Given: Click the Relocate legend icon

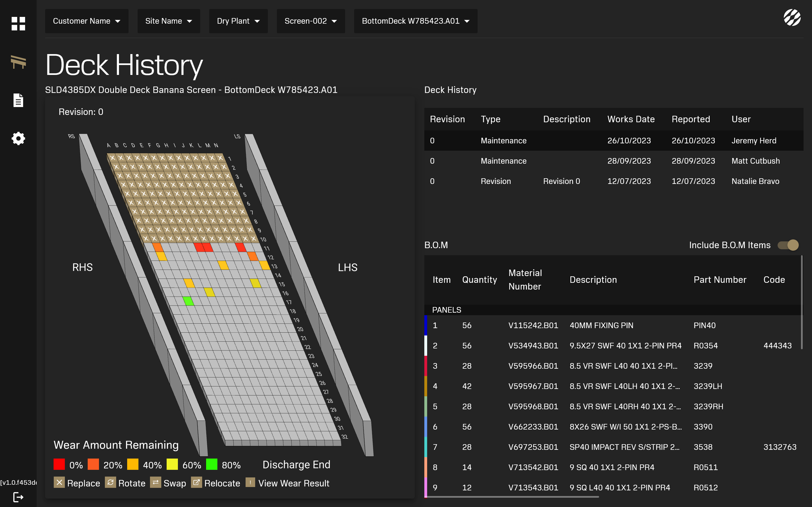Looking at the screenshot, I should [196, 482].
